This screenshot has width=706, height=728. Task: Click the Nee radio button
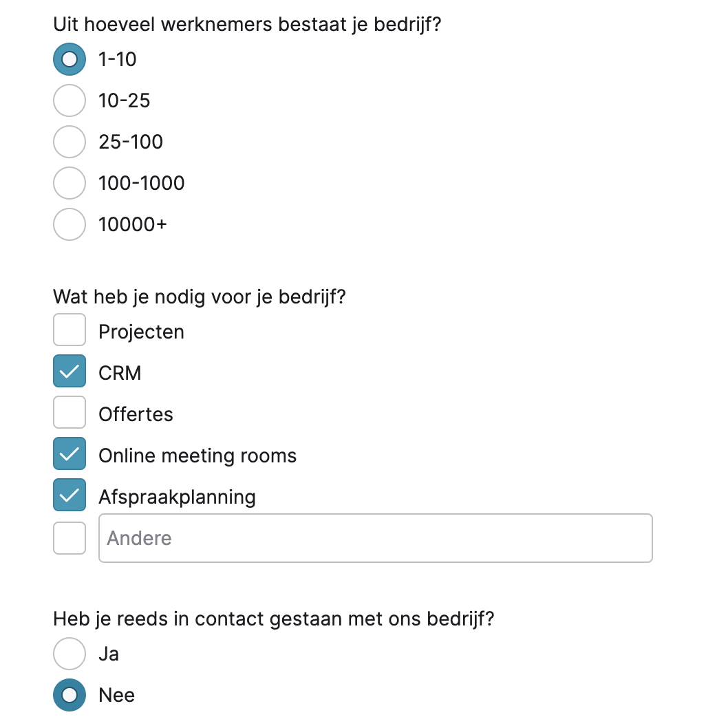tap(69, 695)
